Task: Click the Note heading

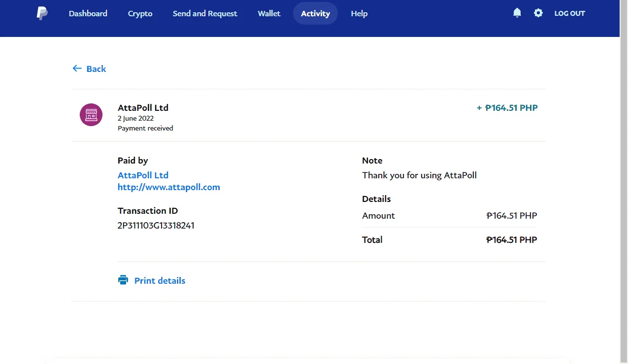Action: [x=372, y=161]
